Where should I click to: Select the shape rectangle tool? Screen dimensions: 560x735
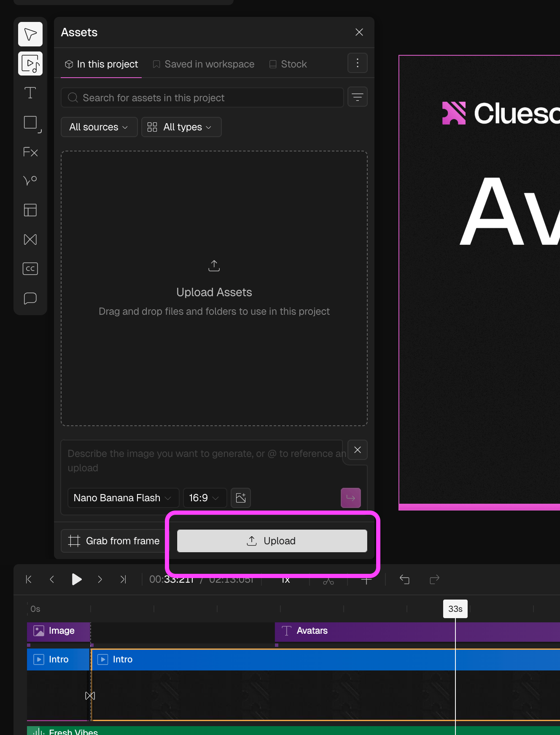(30, 122)
